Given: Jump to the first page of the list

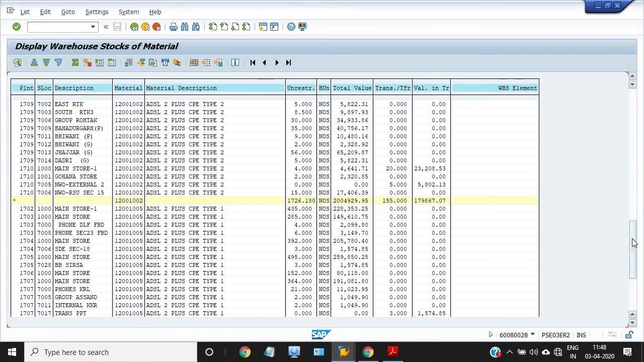Looking at the screenshot, I should (x=253, y=62).
